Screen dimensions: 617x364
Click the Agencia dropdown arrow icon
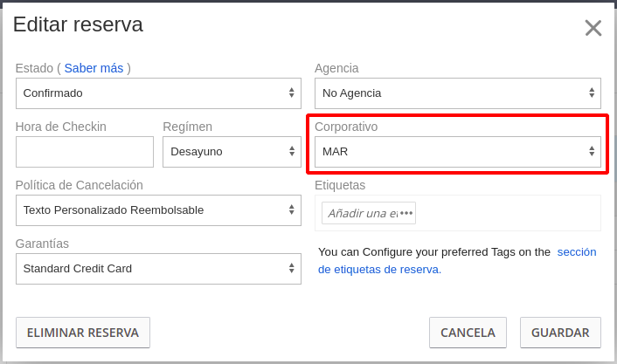[592, 93]
